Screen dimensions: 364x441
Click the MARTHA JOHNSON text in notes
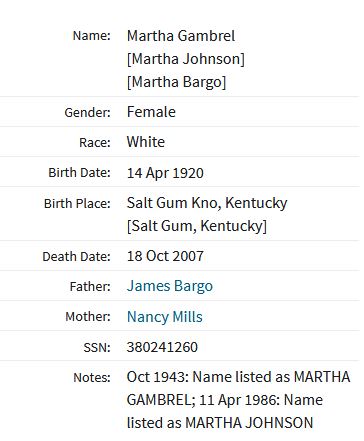coord(249,423)
